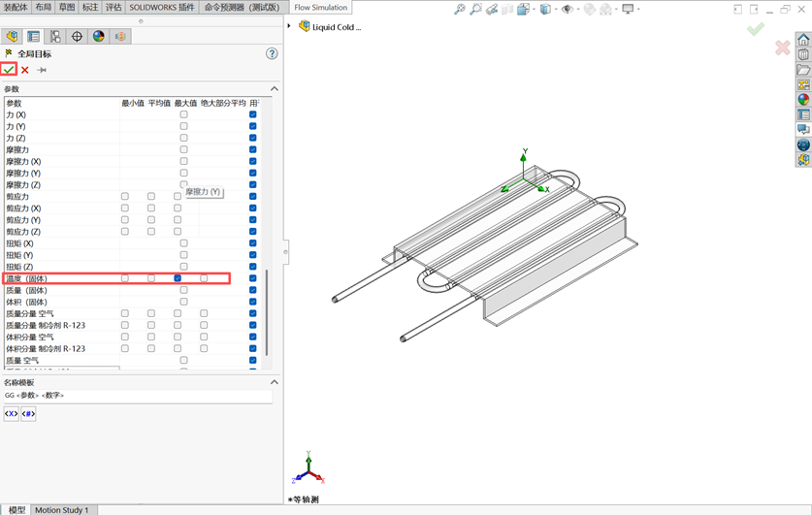Select 模型 bottom tab
Screen dimensions: 812x515
tap(16, 510)
